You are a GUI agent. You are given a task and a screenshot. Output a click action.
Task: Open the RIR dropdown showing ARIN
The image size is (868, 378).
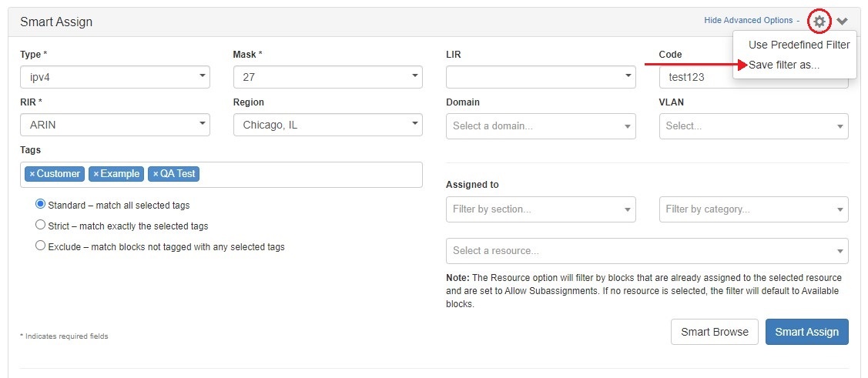(115, 125)
